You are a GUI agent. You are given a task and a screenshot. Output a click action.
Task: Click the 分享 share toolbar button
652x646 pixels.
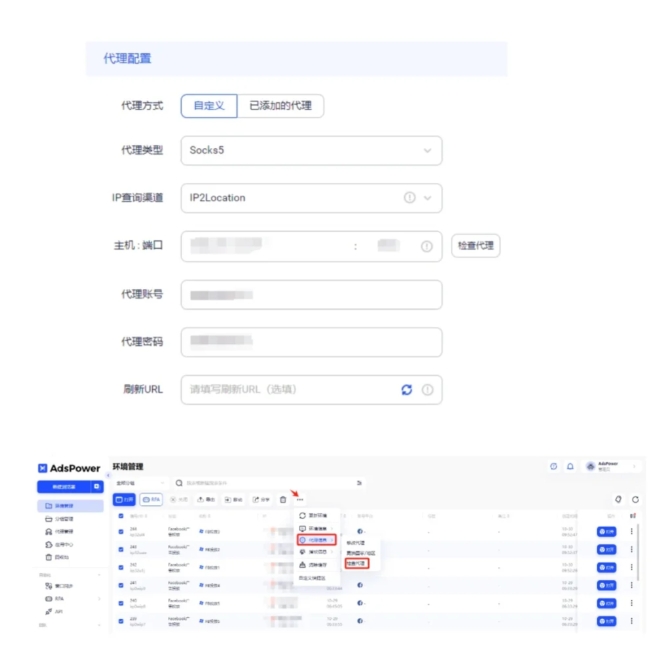click(x=261, y=500)
